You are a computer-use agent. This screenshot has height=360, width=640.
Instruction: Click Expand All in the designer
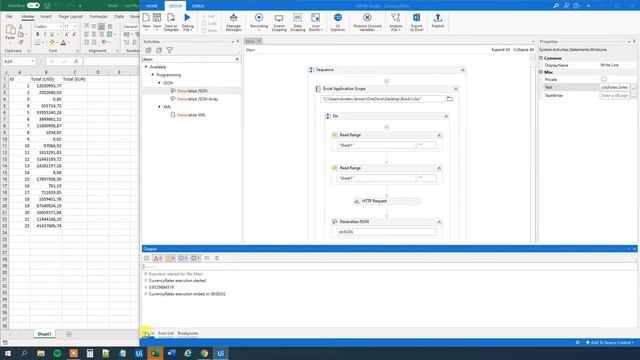pyautogui.click(x=500, y=50)
